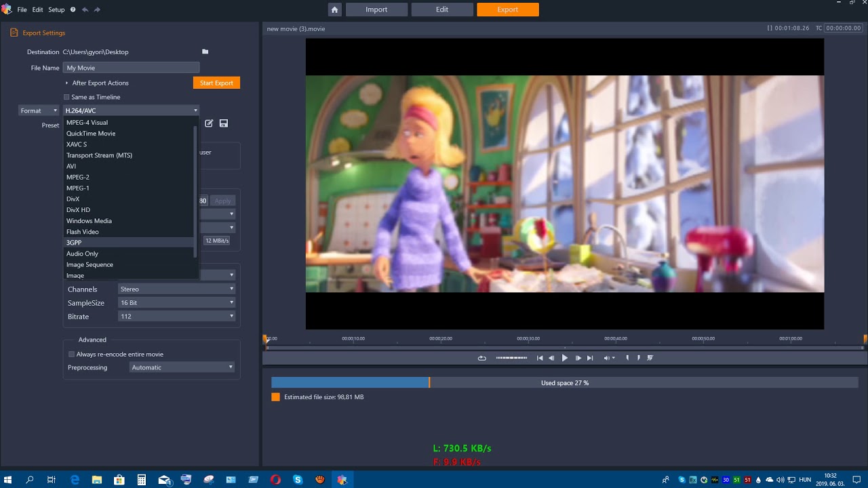
Task: Open the help question mark icon
Action: click(x=73, y=9)
